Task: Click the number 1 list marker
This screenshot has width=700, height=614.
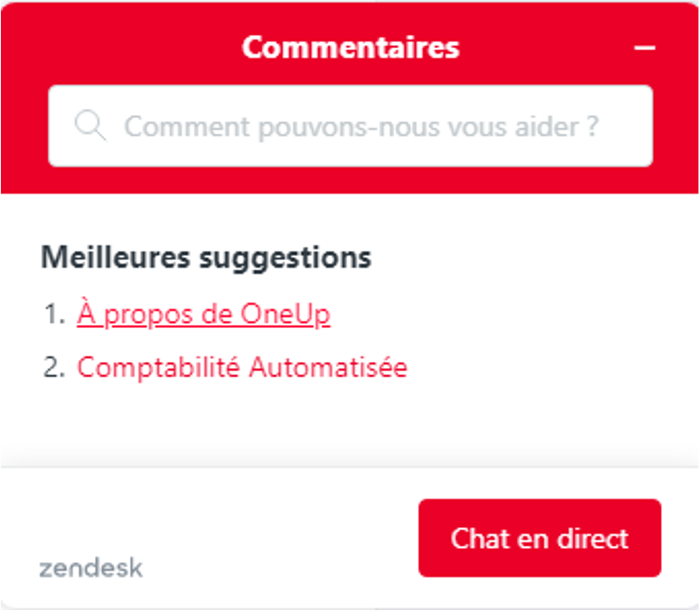Action: tap(55, 315)
